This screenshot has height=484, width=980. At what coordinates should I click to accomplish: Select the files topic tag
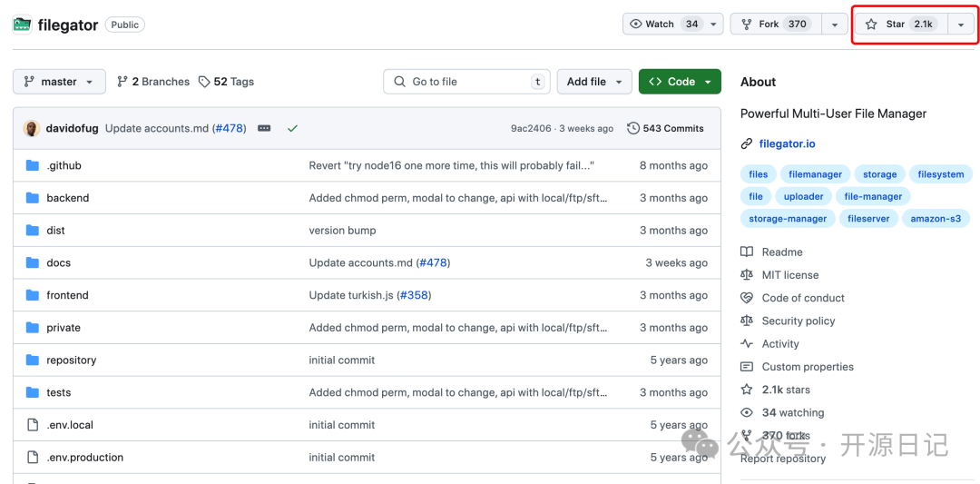pos(758,174)
